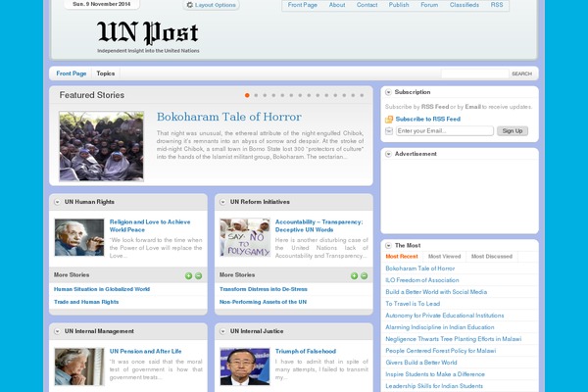Viewport: 588px width, 392px height.
Task: Open Triumph of Falsehood story
Action: pyautogui.click(x=306, y=352)
